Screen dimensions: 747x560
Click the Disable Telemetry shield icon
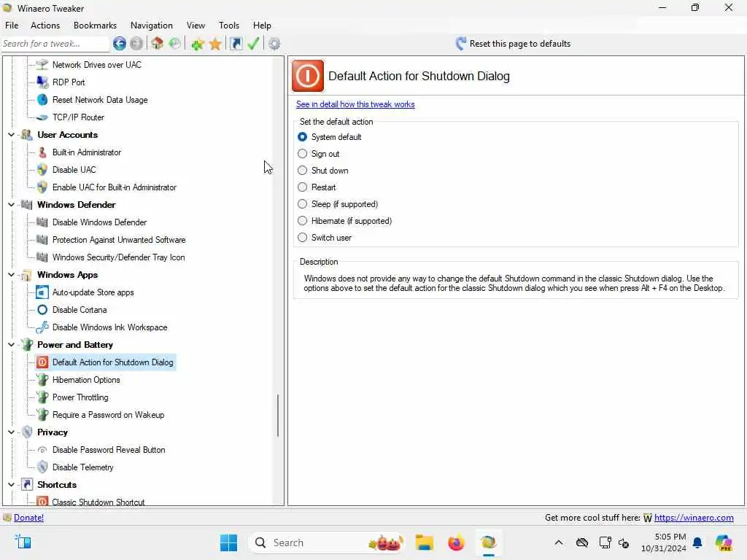point(42,467)
